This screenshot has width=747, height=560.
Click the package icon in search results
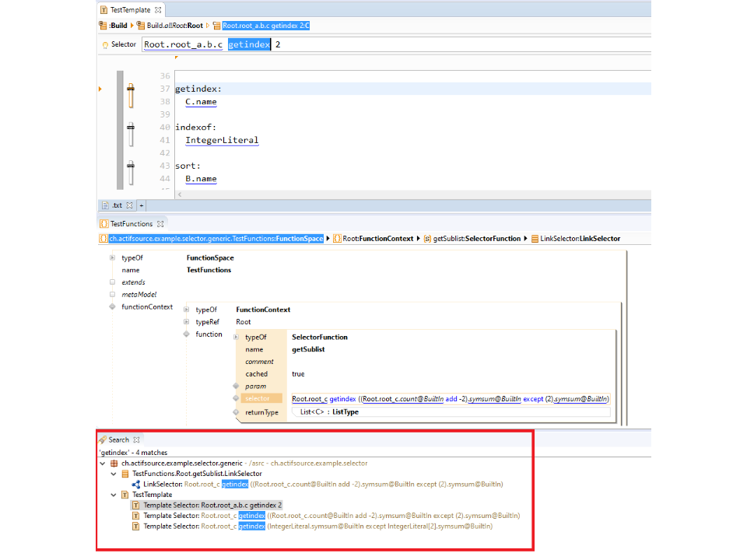click(114, 463)
